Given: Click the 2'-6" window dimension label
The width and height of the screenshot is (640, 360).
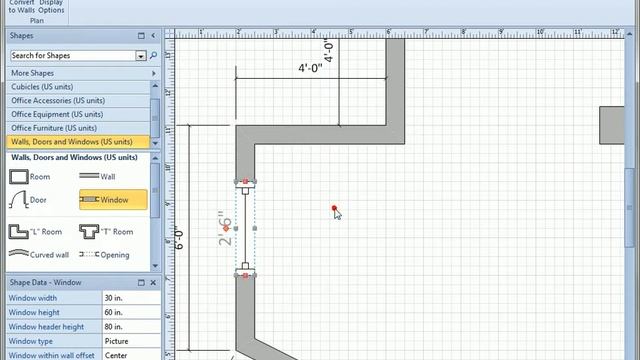Looking at the screenshot, I should pyautogui.click(x=224, y=229).
